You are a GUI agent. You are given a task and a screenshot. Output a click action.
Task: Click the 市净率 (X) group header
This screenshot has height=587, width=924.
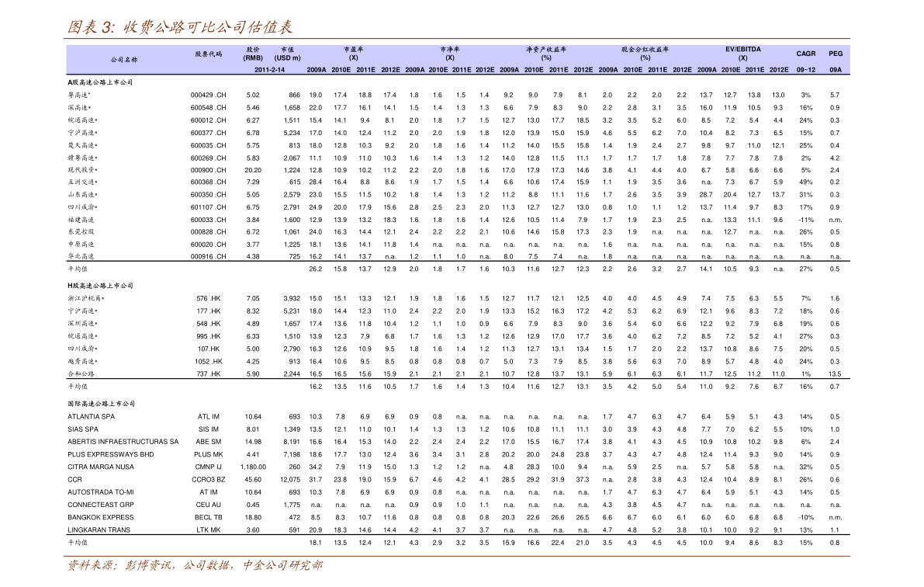(450, 54)
